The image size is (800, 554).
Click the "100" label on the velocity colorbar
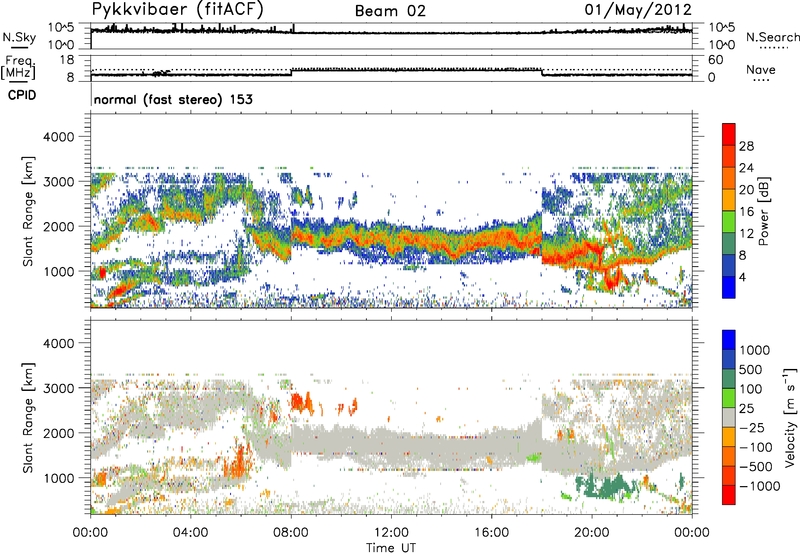[753, 389]
